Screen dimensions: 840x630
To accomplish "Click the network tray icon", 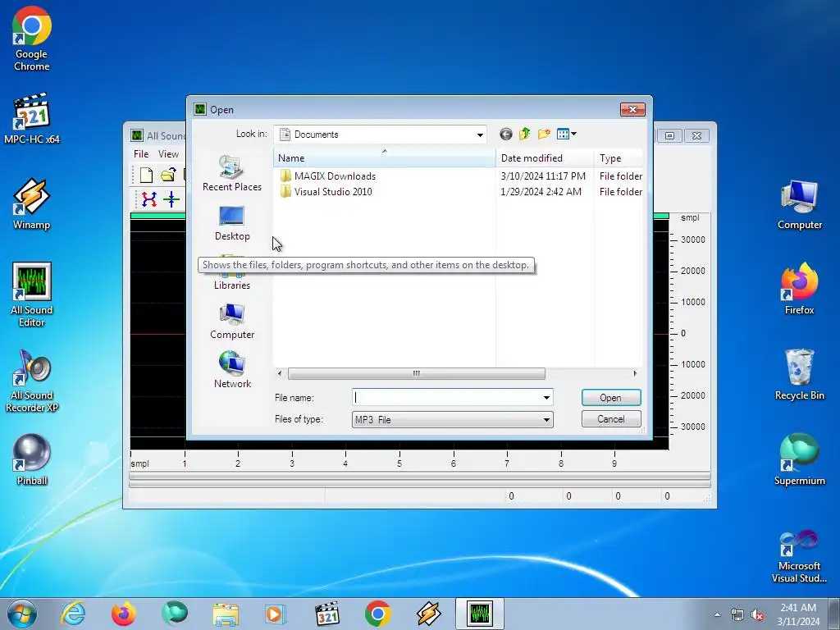I will click(x=737, y=615).
